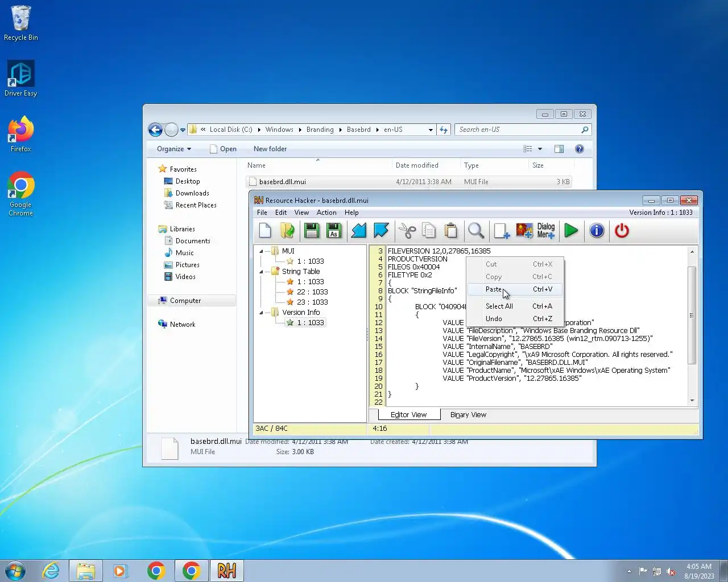Image resolution: width=728 pixels, height=582 pixels.
Task: Open the File menu in Resource Hacker
Action: click(262, 213)
